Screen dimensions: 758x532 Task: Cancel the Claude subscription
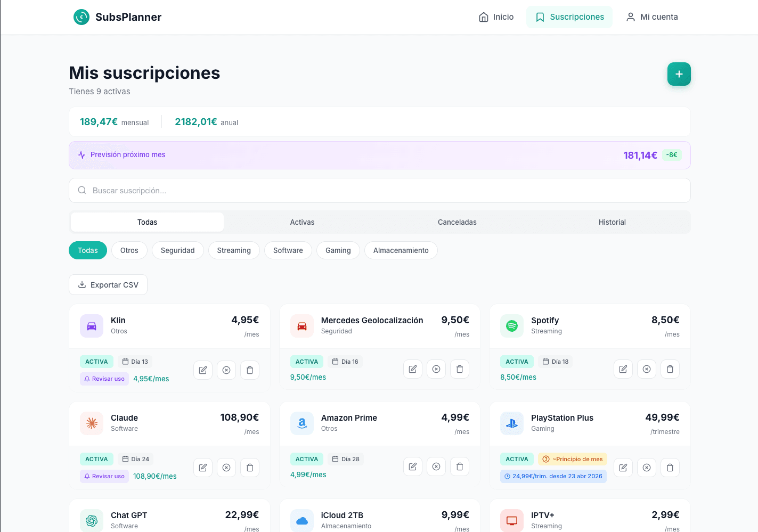226,468
